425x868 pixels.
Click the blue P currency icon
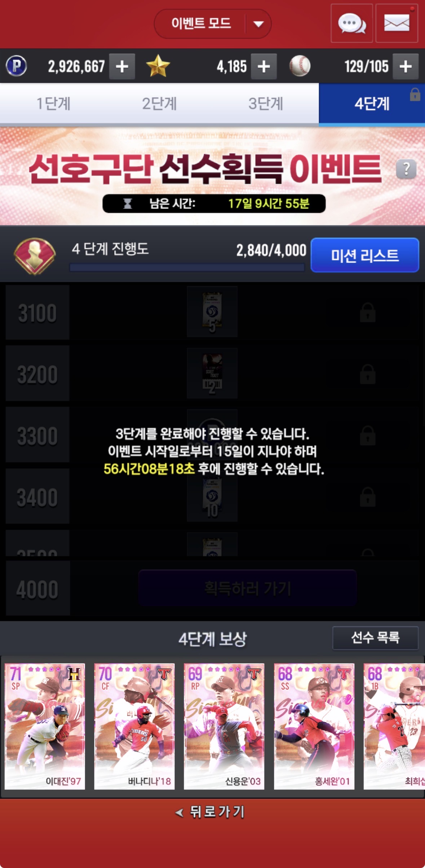[x=16, y=66]
